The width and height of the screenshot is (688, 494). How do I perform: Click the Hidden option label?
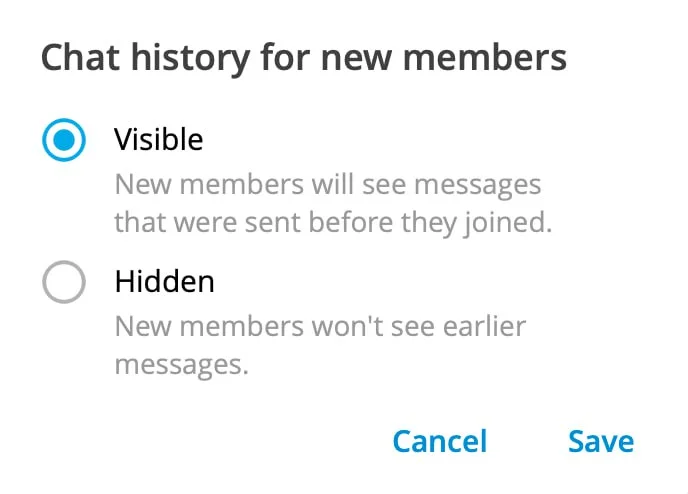click(164, 282)
